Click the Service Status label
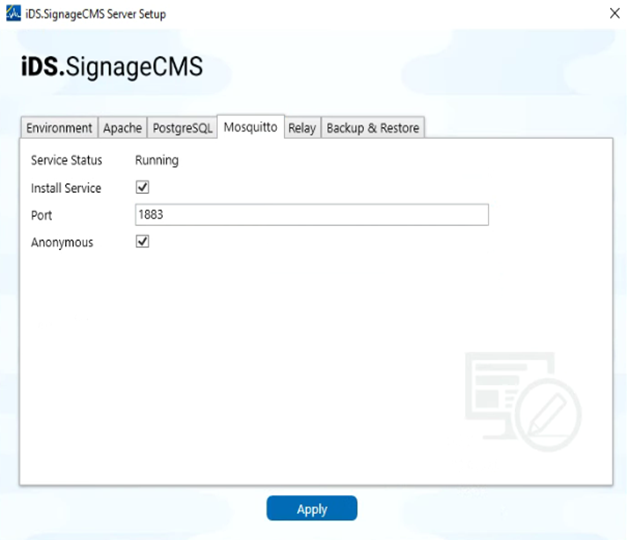Viewport: 627px width, 540px height. [x=66, y=160]
